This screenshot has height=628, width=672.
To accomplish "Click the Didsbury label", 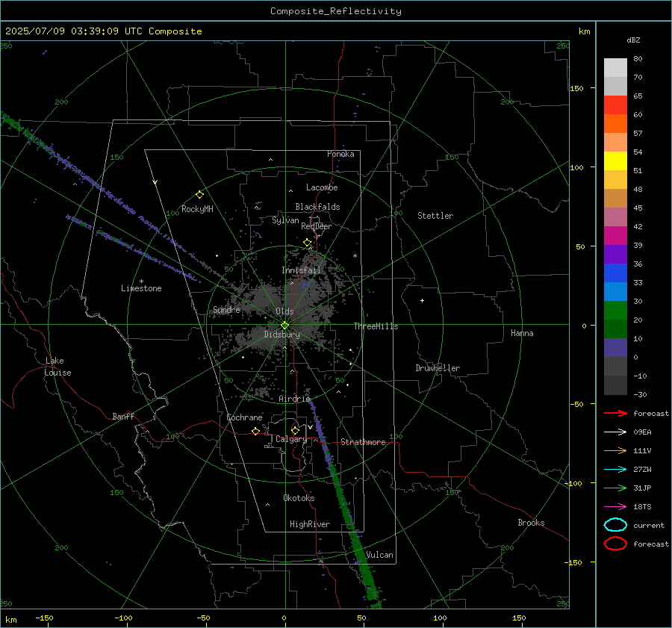I will [x=281, y=335].
